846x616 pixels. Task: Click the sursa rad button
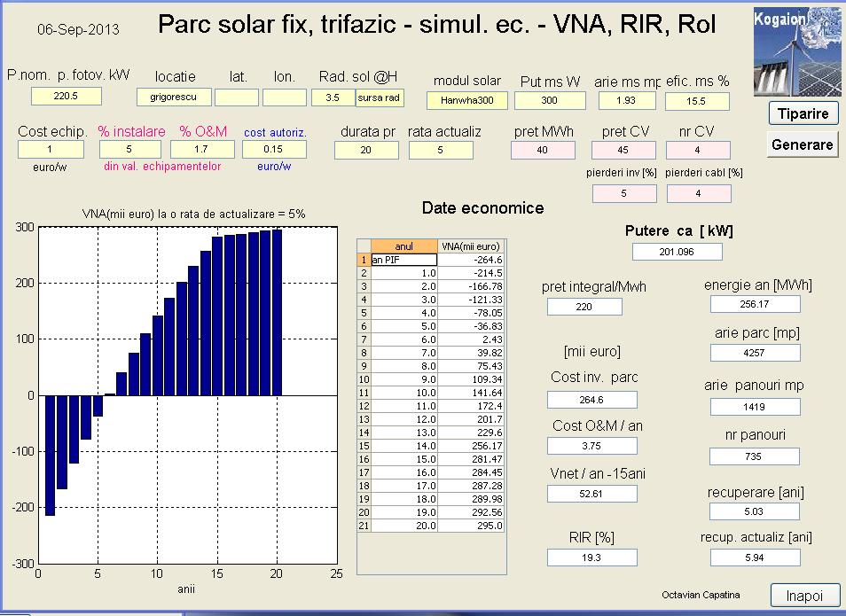point(380,97)
